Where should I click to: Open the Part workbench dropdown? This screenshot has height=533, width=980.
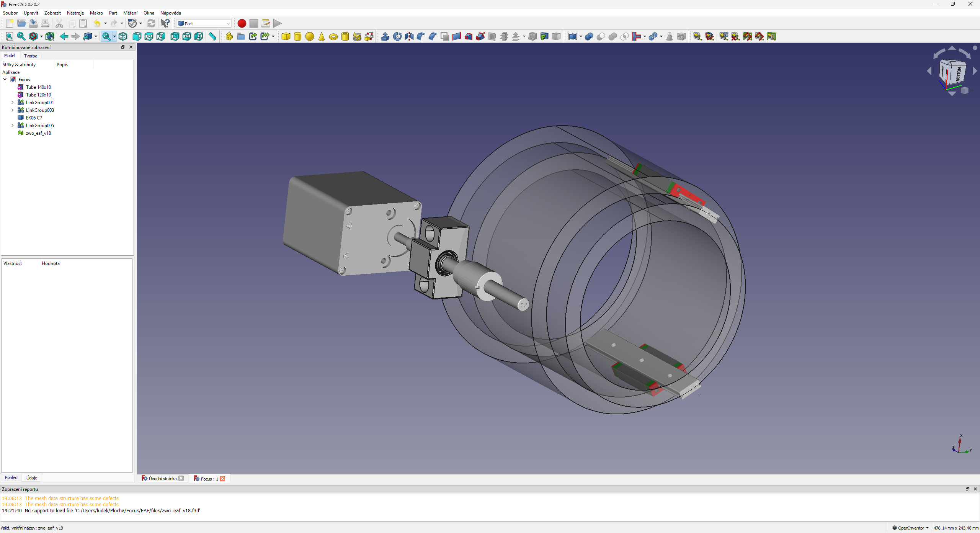[204, 23]
